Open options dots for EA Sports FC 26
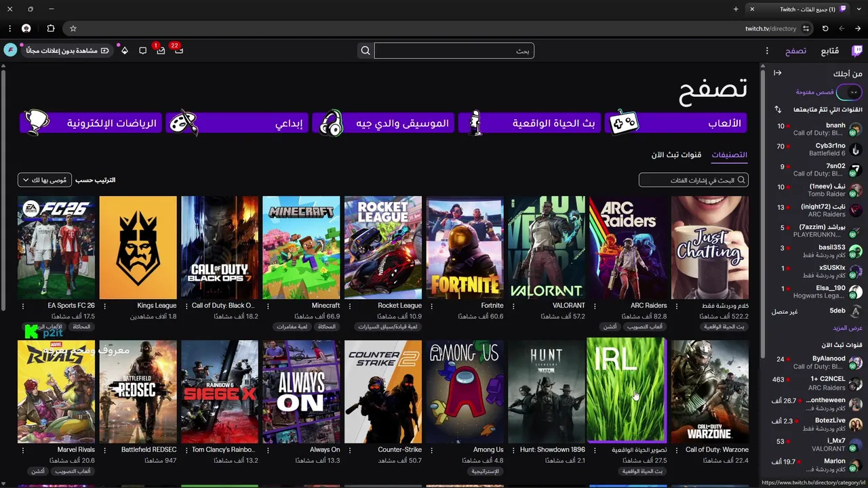868x488 pixels. point(23,306)
